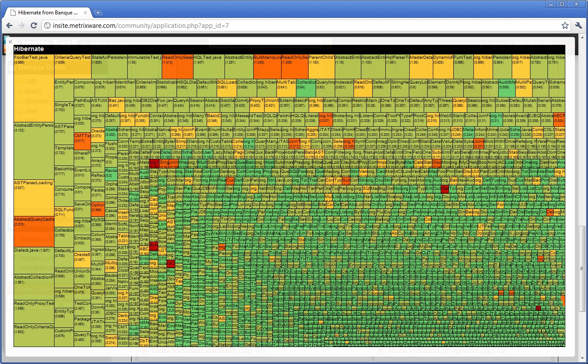Select the Dynamic (0.925) cell
The height and width of the screenshot is (364, 588).
tap(443, 67)
